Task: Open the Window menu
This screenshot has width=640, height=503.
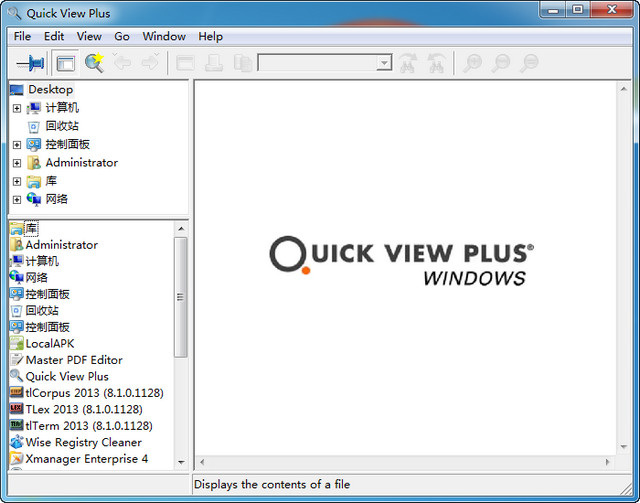Action: [x=164, y=36]
